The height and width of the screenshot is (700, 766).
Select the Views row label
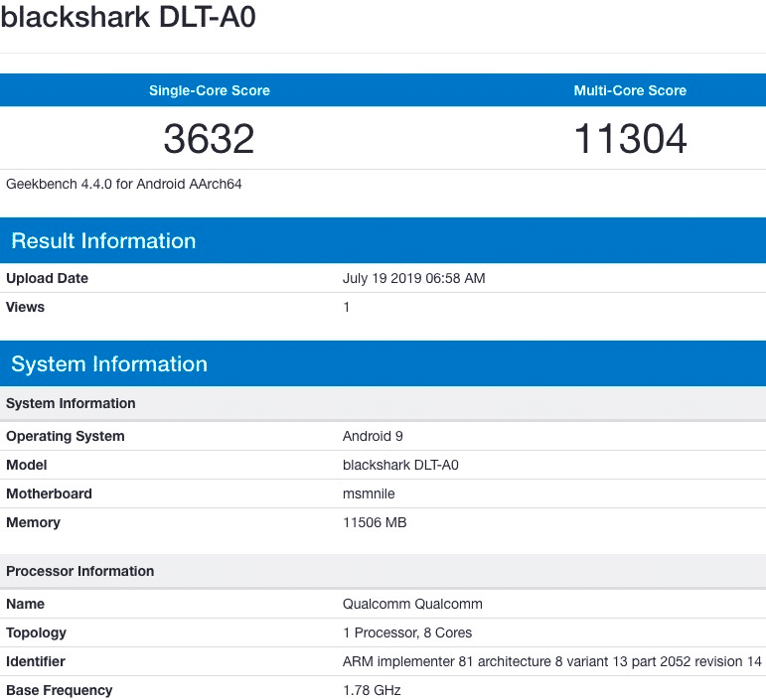tap(26, 307)
